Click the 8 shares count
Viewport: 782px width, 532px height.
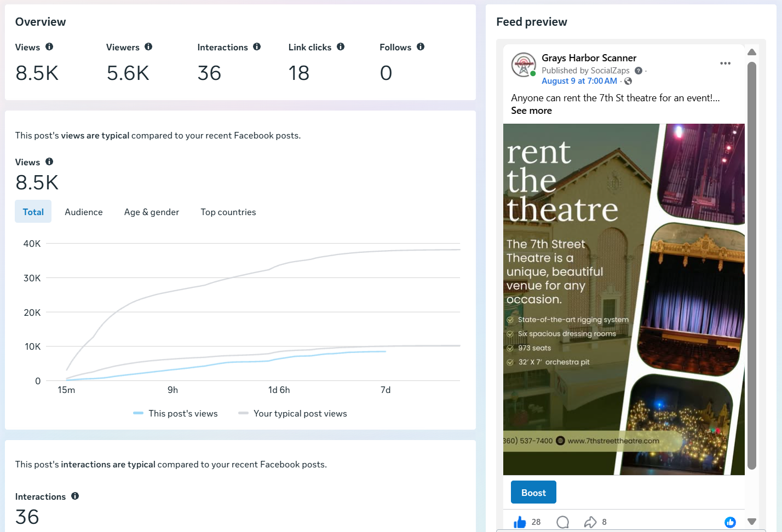(604, 522)
